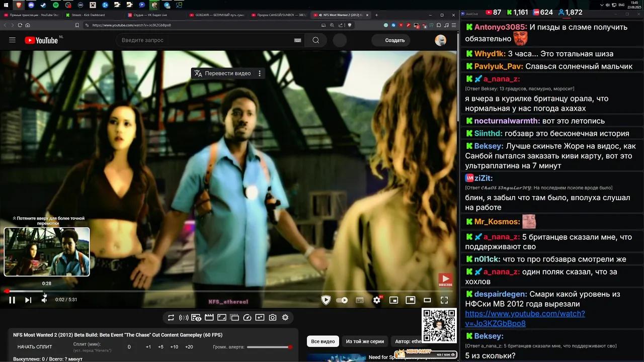Open the three-dot menu beside Перевести видео
This screenshot has height=362, width=644.
pyautogui.click(x=260, y=73)
